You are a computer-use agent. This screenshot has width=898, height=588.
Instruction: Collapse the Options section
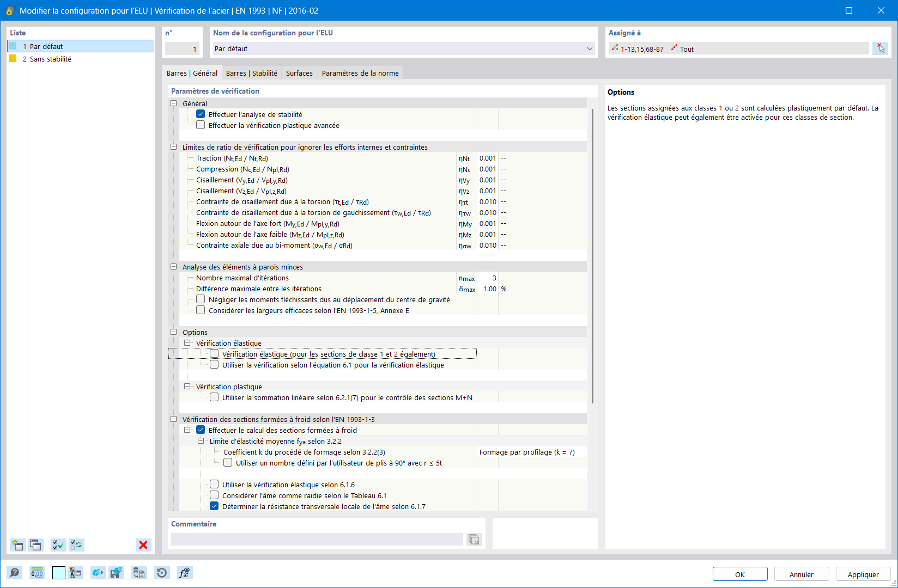pyautogui.click(x=173, y=332)
